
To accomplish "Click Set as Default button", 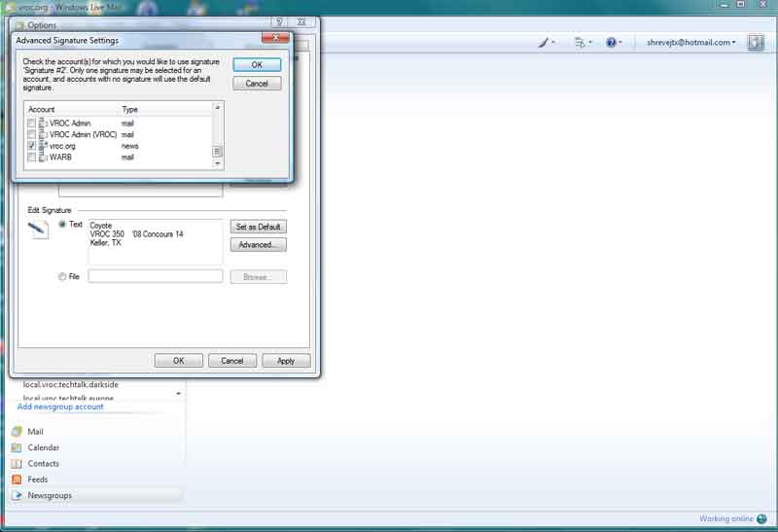I will point(258,227).
